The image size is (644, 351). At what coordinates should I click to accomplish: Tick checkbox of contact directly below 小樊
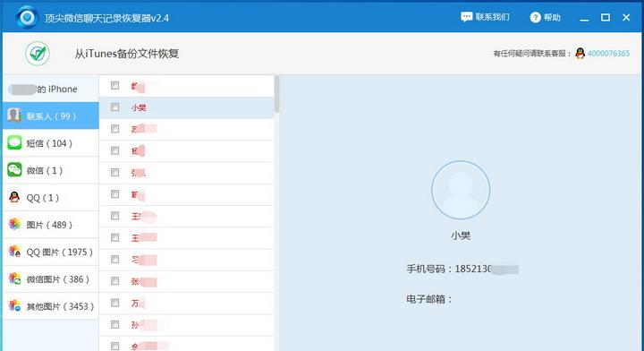(115, 129)
